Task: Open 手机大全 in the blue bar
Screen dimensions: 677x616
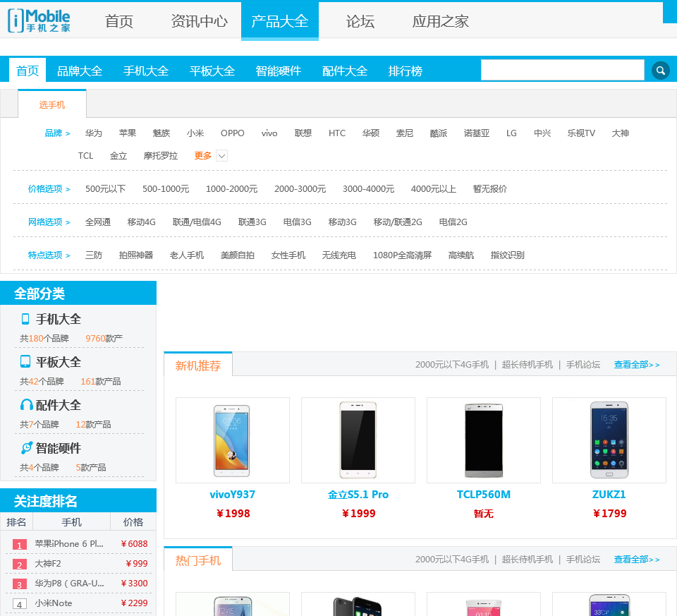Action: click(x=146, y=71)
